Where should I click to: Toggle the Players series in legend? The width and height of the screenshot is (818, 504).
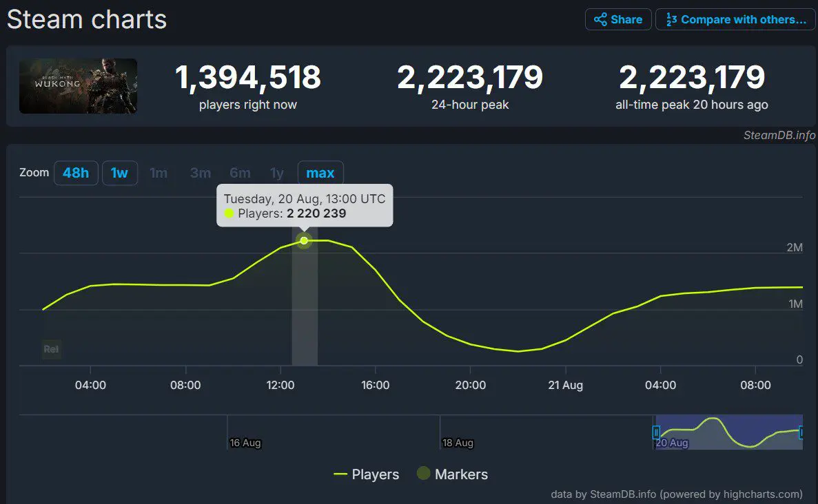[366, 474]
